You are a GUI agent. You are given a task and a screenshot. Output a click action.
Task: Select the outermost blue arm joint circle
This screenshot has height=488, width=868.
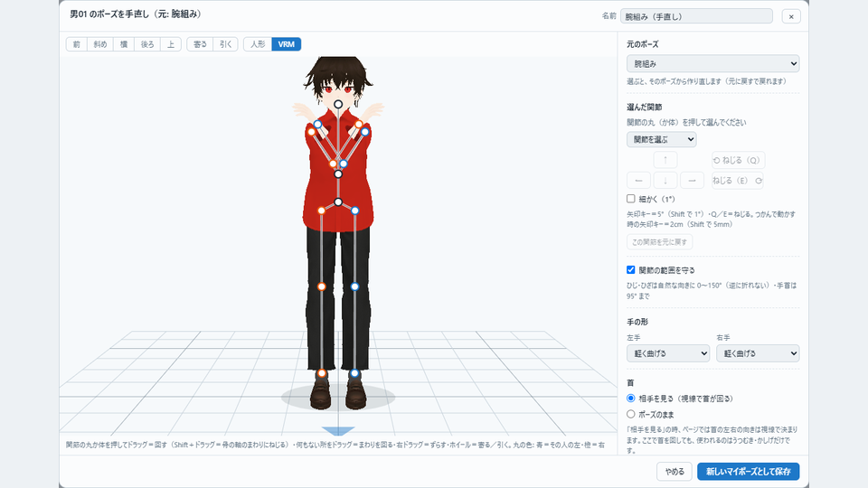(364, 132)
